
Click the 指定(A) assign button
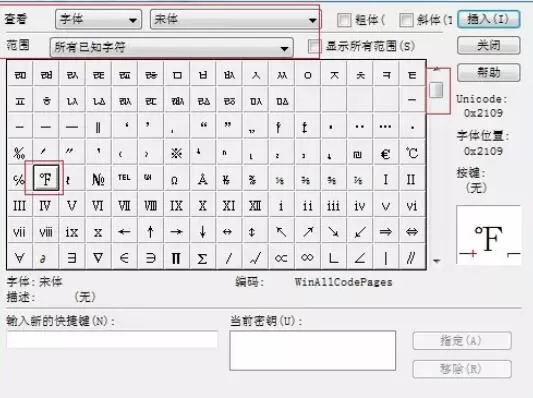coord(462,340)
